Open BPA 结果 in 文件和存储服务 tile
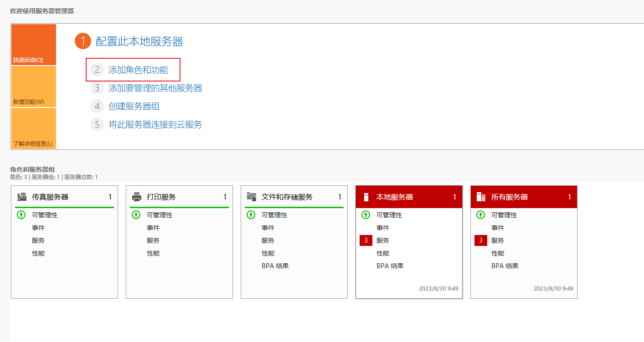The width and height of the screenshot is (644, 342). click(275, 266)
